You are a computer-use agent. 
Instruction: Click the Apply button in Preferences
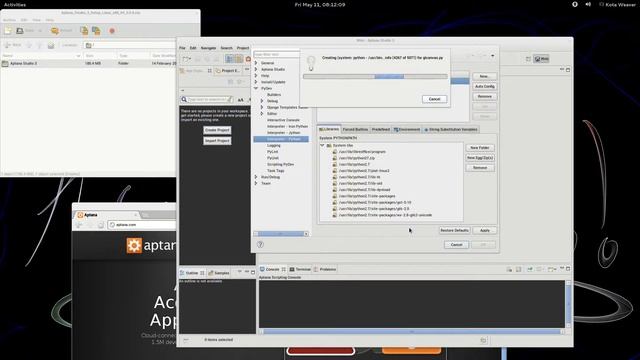(x=484, y=231)
